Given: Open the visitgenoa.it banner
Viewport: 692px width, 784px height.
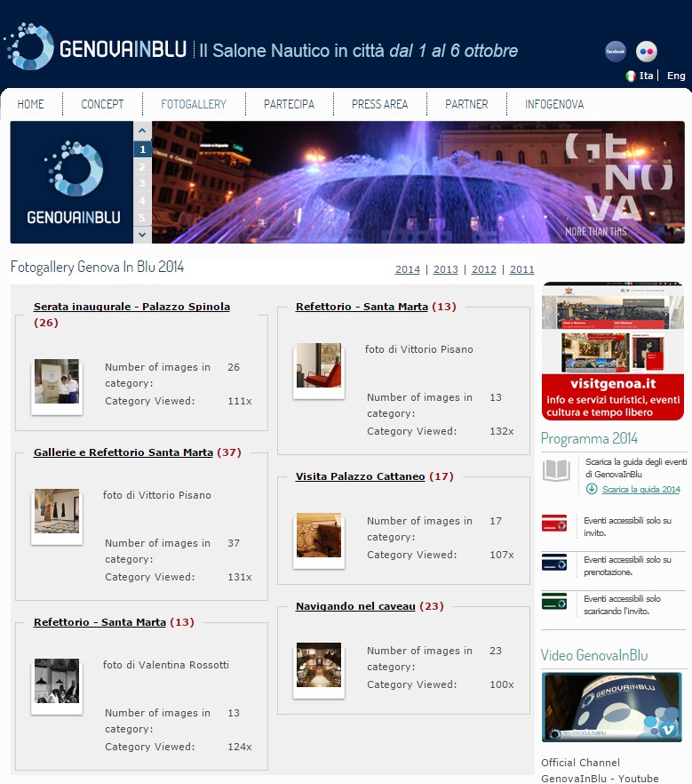Looking at the screenshot, I should pyautogui.click(x=613, y=351).
